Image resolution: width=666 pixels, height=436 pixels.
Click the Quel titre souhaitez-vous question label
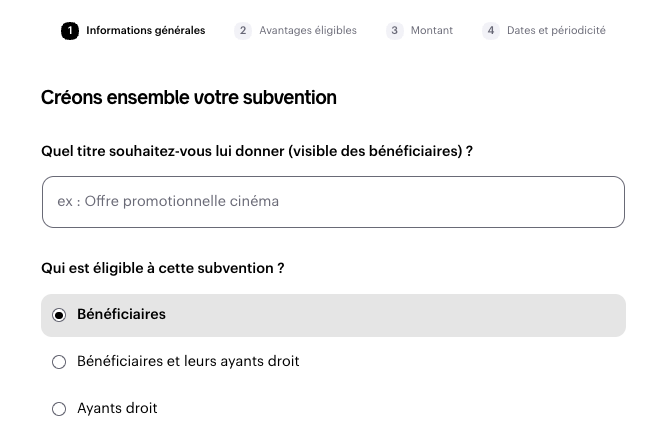[x=257, y=151]
